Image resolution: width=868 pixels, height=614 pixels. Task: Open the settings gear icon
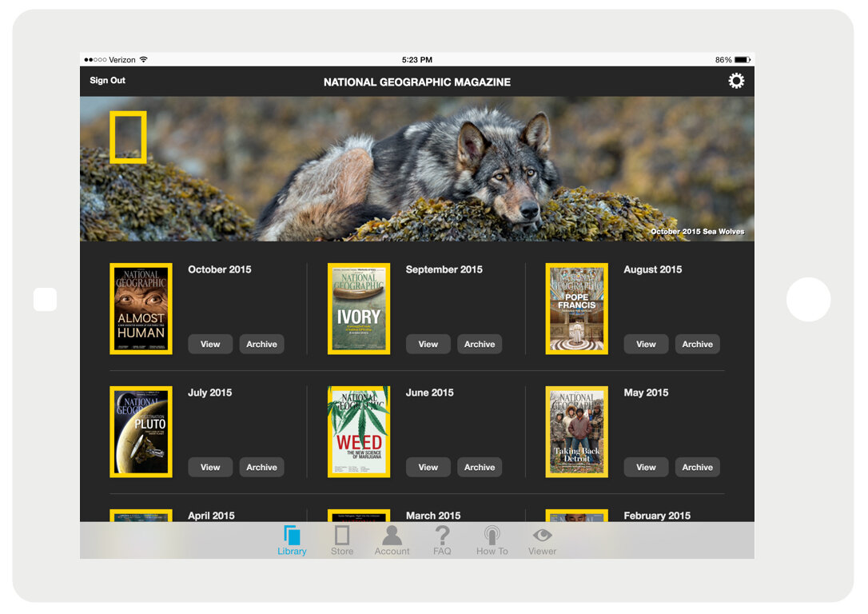click(x=735, y=82)
